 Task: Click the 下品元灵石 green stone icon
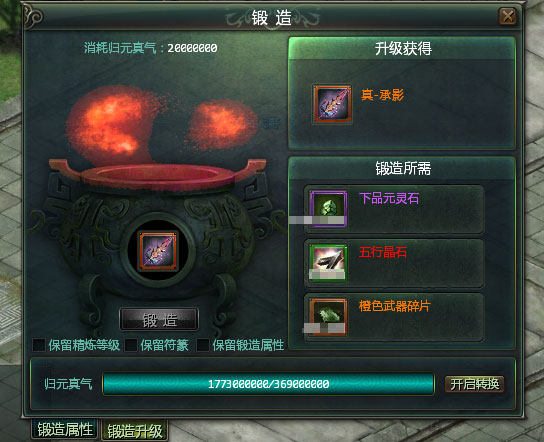click(x=328, y=209)
